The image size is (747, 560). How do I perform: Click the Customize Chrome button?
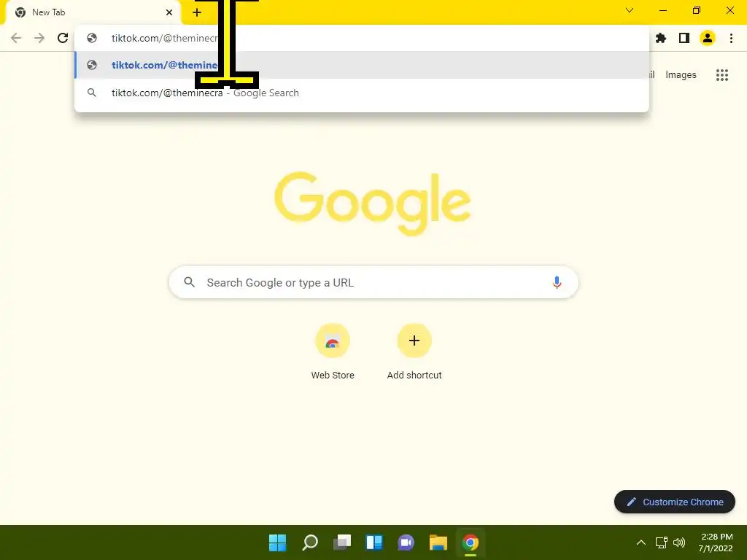(675, 502)
